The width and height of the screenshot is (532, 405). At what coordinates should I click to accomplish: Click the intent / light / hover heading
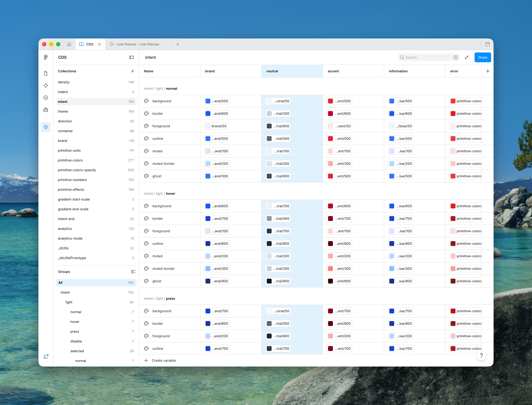point(159,194)
